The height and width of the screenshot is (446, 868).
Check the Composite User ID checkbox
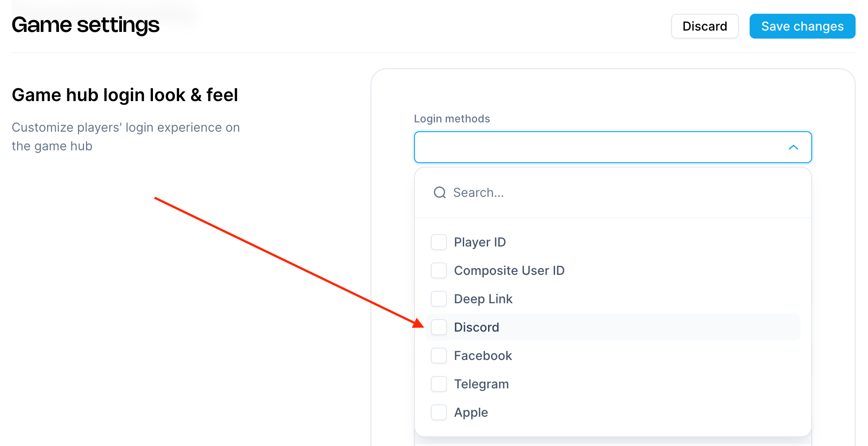pos(438,270)
